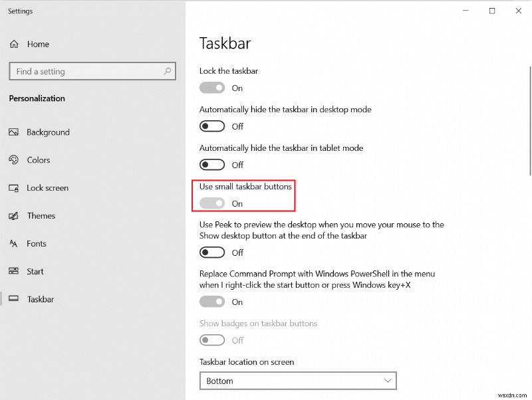Image resolution: width=532 pixels, height=400 pixels.
Task: Turn on auto-hide taskbar in tablet mode
Action: point(213,165)
